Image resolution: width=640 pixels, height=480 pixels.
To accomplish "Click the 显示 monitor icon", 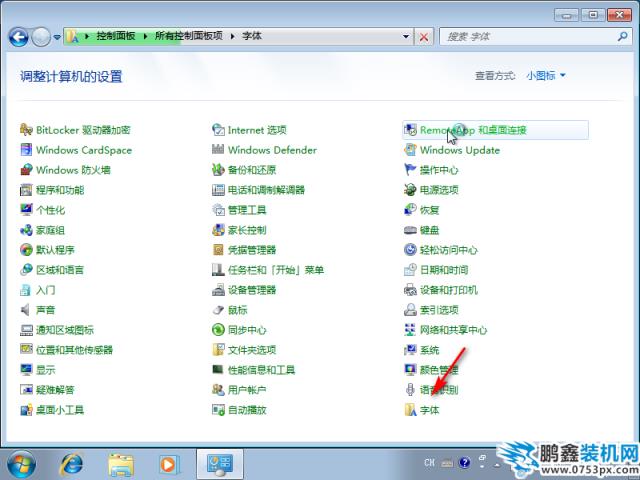I will point(26,370).
